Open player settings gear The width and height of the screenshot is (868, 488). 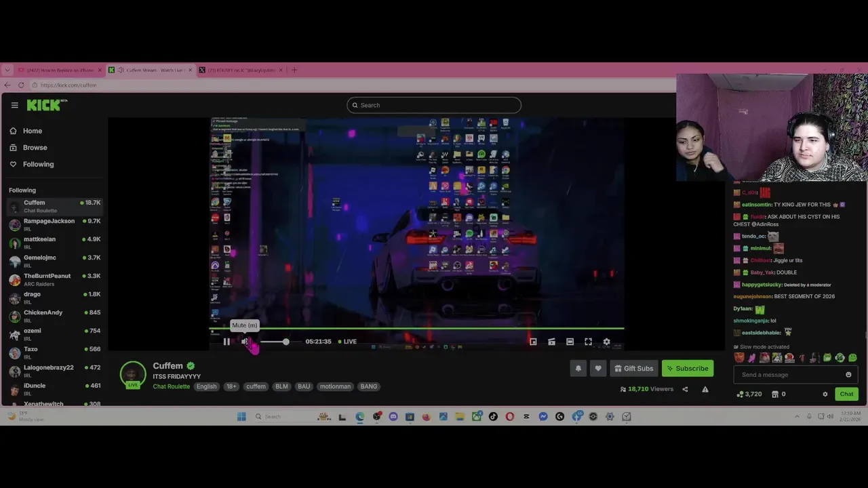(606, 342)
